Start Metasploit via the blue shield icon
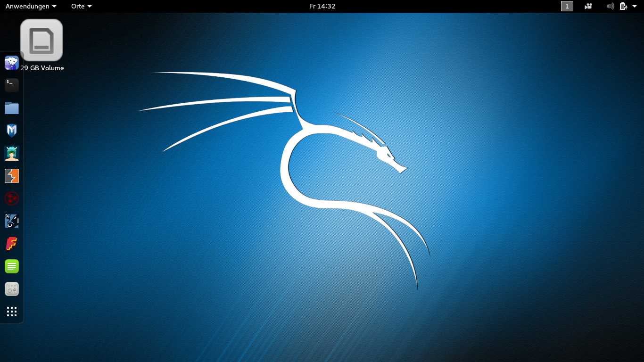Screen dimensions: 644x362 coord(12,131)
